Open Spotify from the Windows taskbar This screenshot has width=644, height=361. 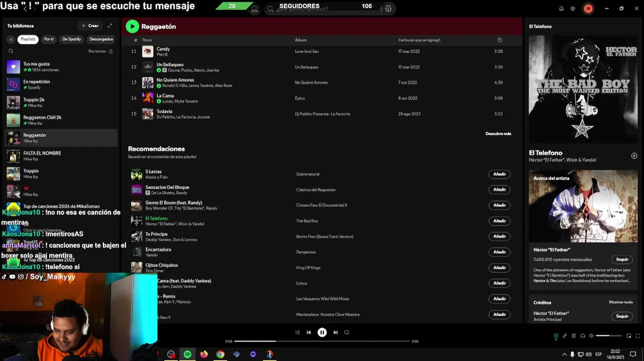(187, 354)
